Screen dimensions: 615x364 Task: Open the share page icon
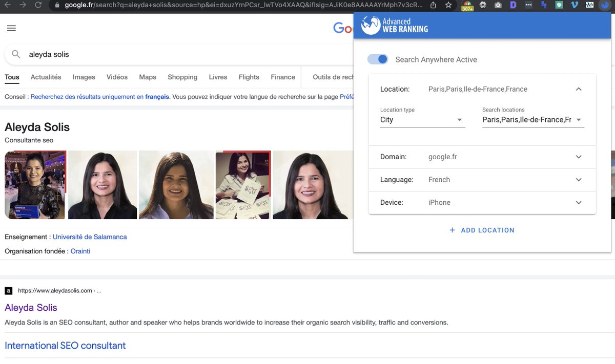434,5
